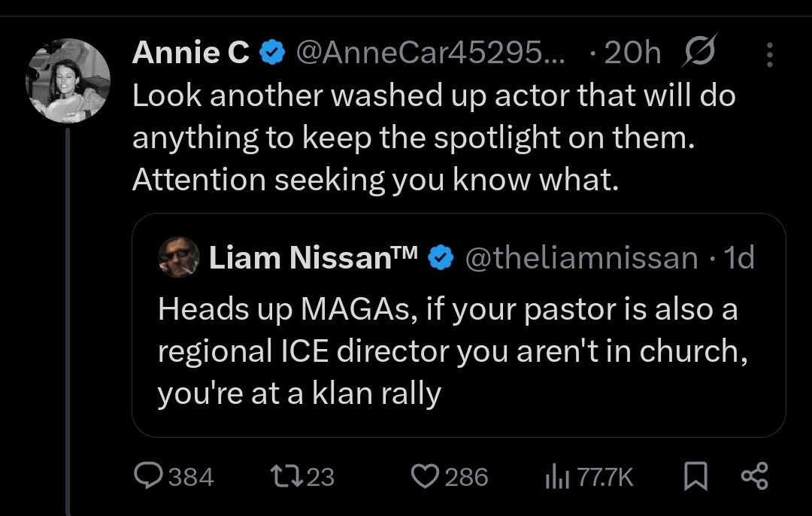Open Annie C's profile picture

pos(68,81)
